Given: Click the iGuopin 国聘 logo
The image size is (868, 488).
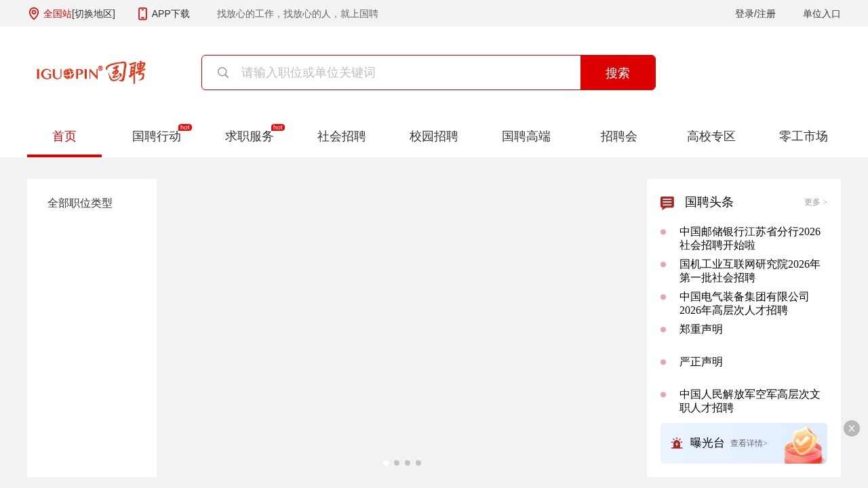Looking at the screenshot, I should point(90,73).
